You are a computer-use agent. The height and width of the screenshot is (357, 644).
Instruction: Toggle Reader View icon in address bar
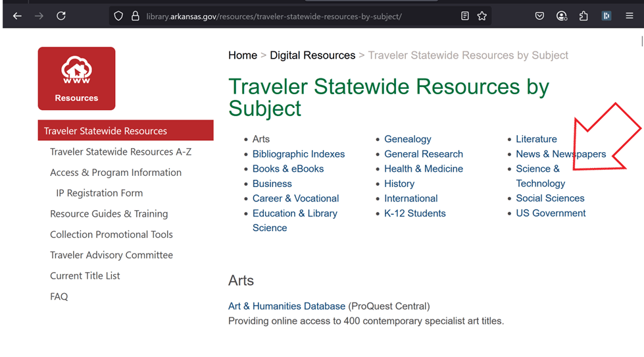(465, 16)
